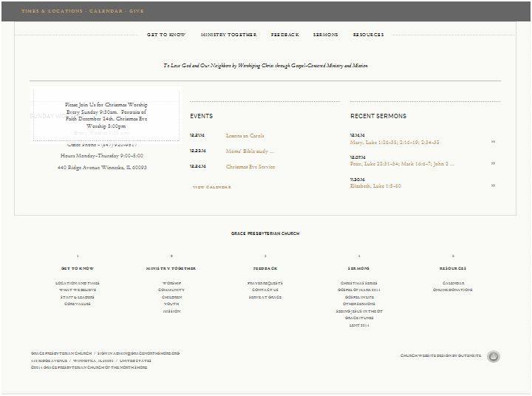The image size is (532, 396).
Task: Open the footer Ministry Together heading
Action: [171, 268]
